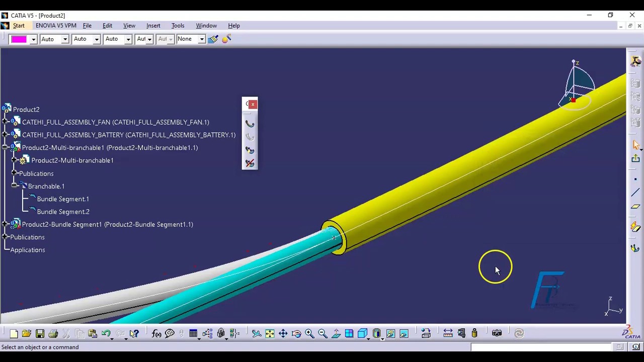Image resolution: width=644 pixels, height=362 pixels.
Task: Select the root Product2 node
Action: coord(26,110)
